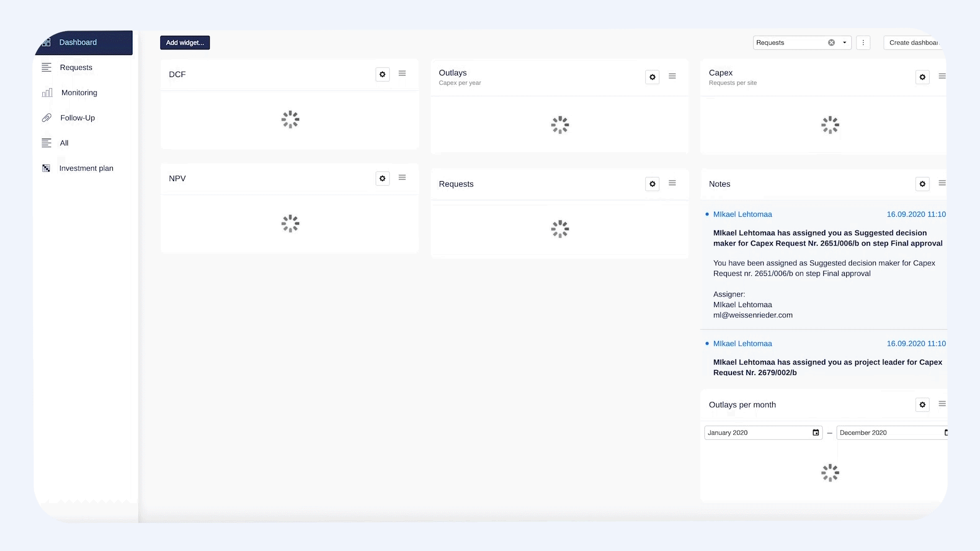Clear the Requests dashboard selection
Viewport: 980px width, 551px height.
(x=831, y=43)
